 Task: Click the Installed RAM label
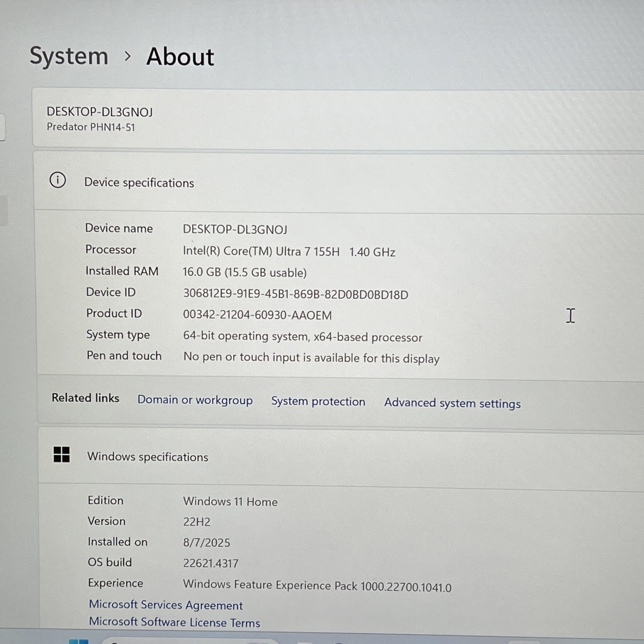click(122, 271)
